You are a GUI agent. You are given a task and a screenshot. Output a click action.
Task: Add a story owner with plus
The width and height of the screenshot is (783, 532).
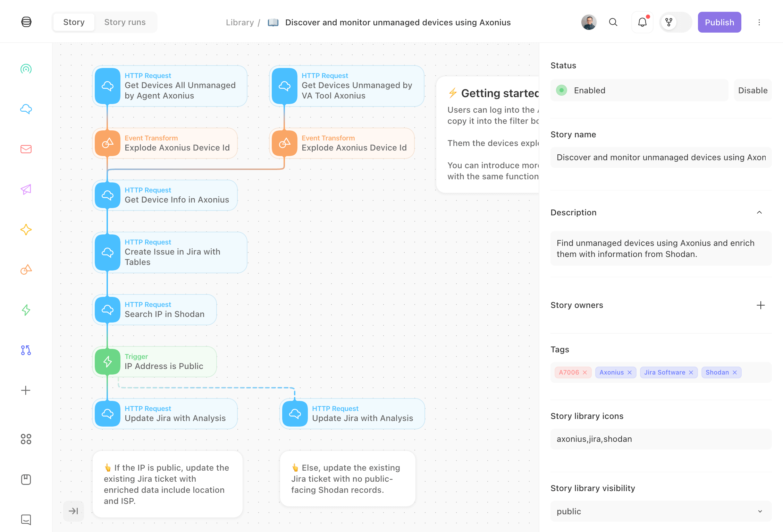click(760, 305)
